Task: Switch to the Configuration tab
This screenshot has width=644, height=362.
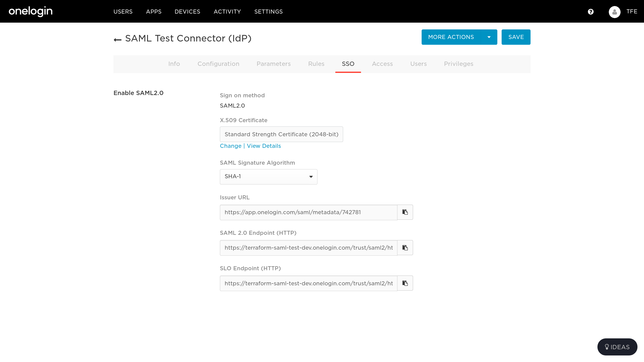Action: (x=218, y=64)
